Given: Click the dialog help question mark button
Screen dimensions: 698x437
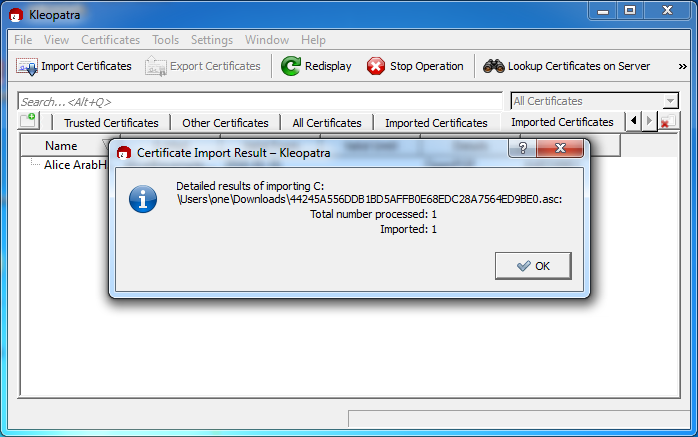Looking at the screenshot, I should [523, 148].
